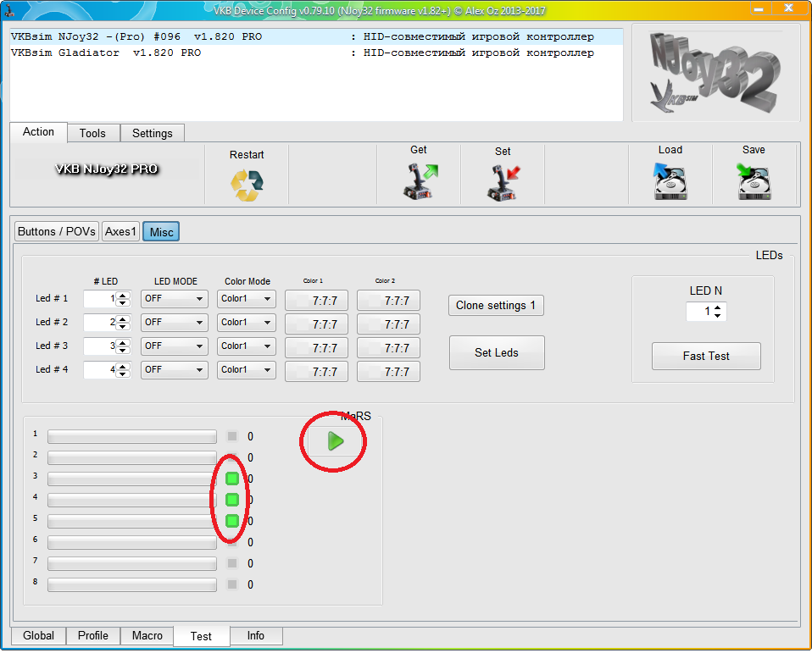Click the Save hard-drive icon
The height and width of the screenshot is (653, 812).
click(754, 181)
